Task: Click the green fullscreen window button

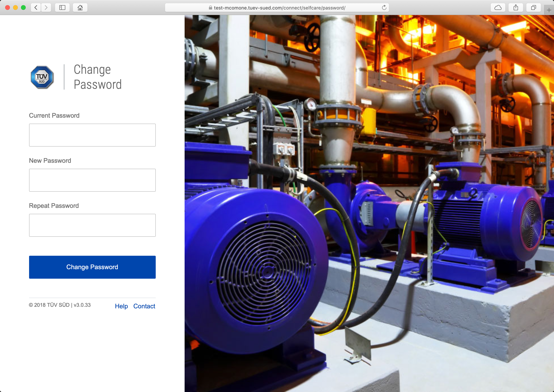Action: pos(23,8)
